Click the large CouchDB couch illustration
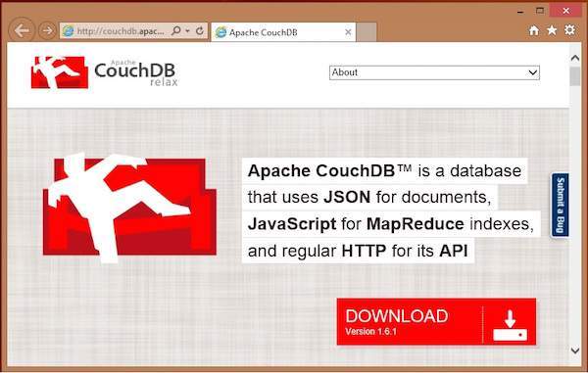 tap(129, 208)
